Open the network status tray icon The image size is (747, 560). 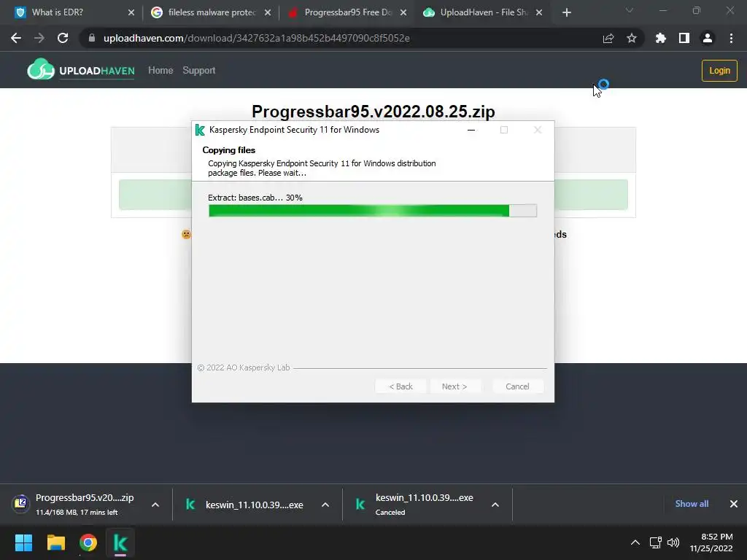(656, 542)
